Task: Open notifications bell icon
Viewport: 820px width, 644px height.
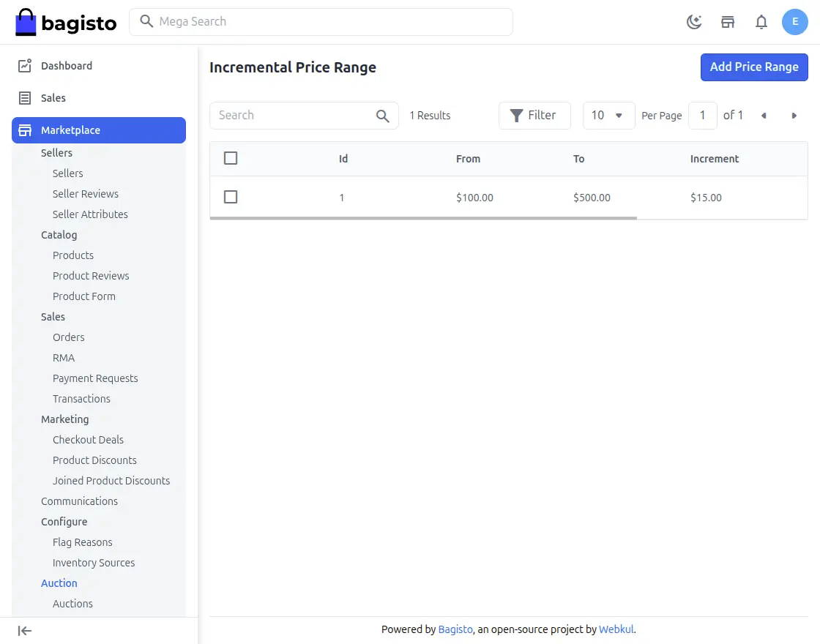Action: 761,22
